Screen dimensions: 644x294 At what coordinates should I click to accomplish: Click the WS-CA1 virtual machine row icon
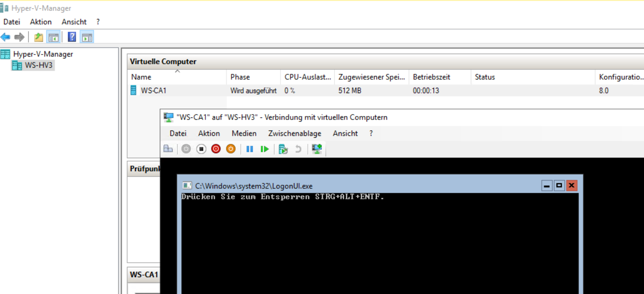tap(134, 91)
